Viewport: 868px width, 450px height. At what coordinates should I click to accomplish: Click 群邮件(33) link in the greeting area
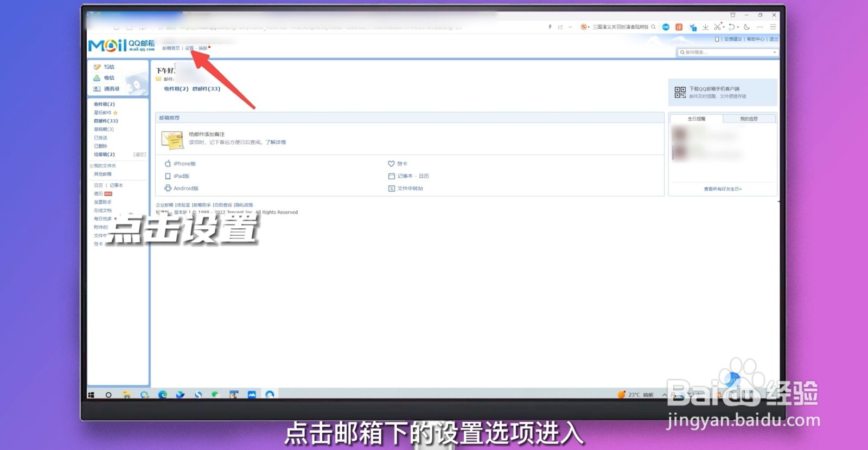click(206, 89)
